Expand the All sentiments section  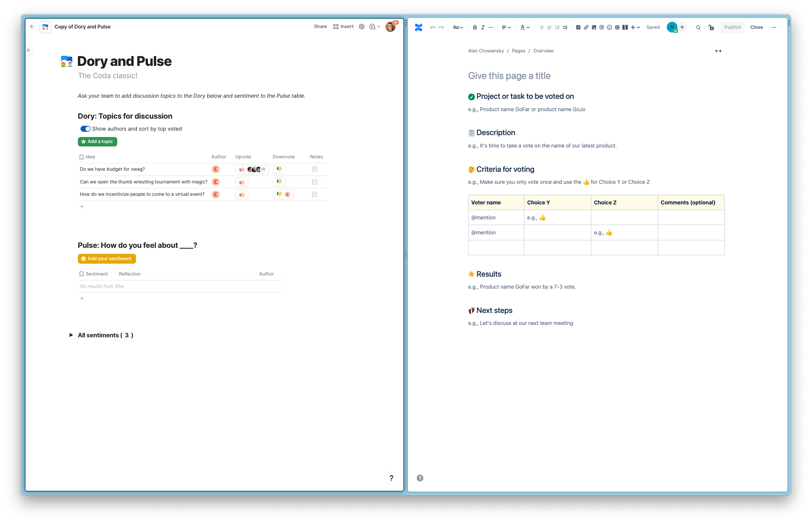pos(71,335)
